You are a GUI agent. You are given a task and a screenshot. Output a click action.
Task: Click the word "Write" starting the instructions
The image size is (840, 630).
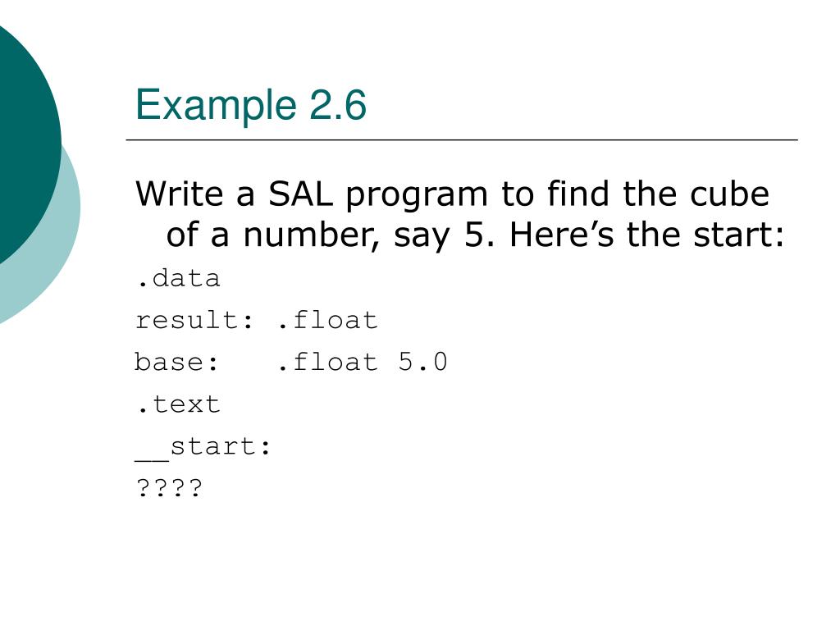tap(180, 194)
